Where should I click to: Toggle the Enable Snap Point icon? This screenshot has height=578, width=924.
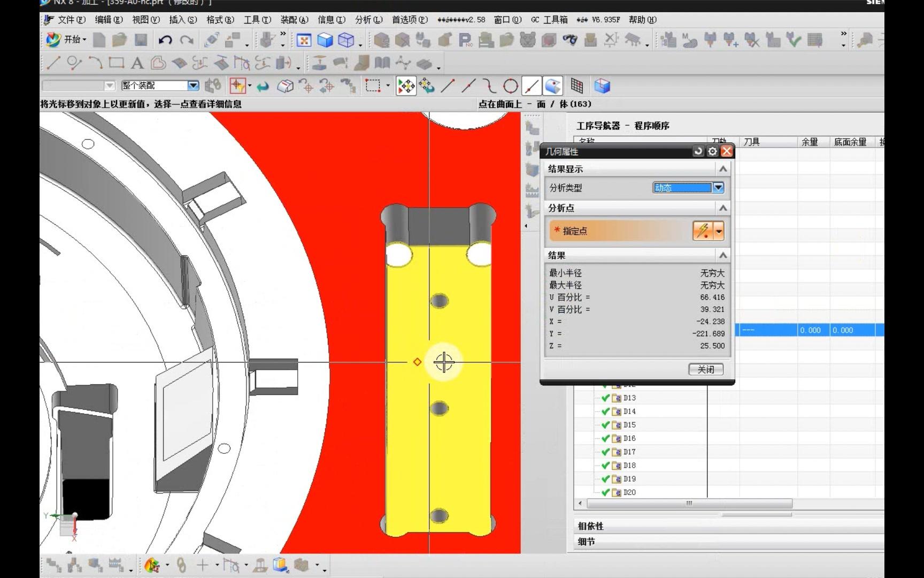coord(406,86)
